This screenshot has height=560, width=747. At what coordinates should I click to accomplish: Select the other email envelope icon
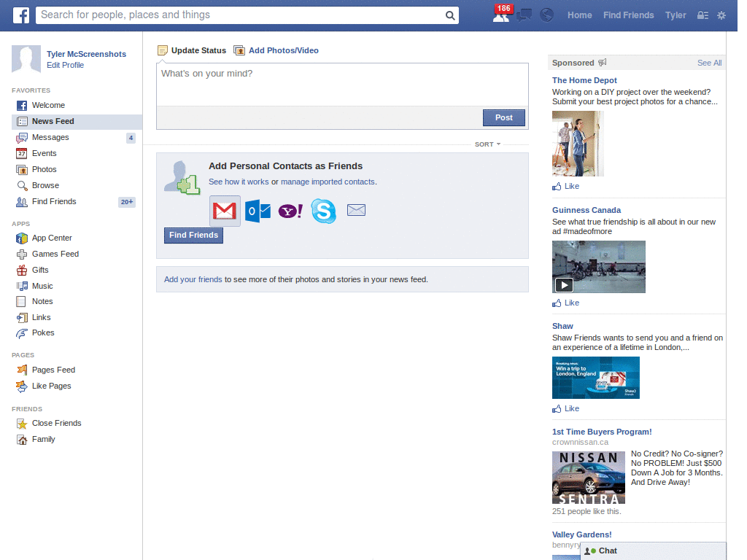tap(356, 210)
